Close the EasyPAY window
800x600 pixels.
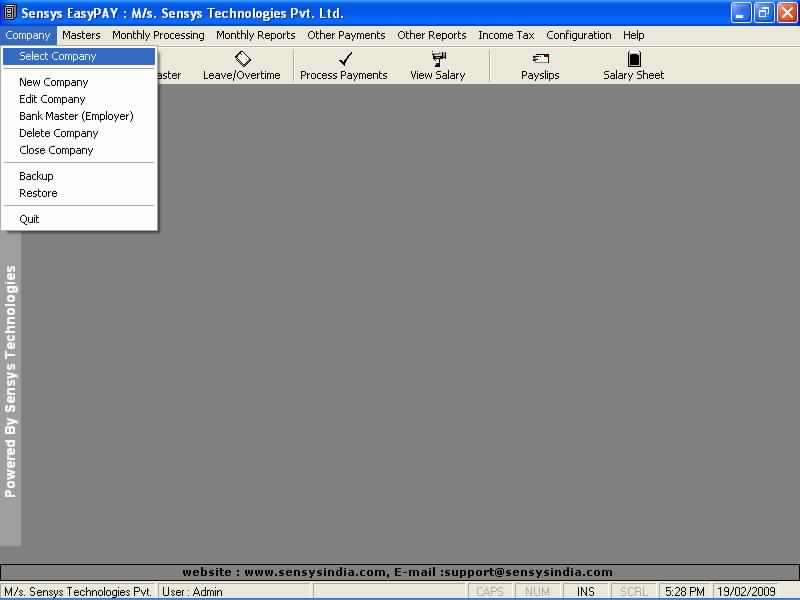pyautogui.click(x=787, y=12)
